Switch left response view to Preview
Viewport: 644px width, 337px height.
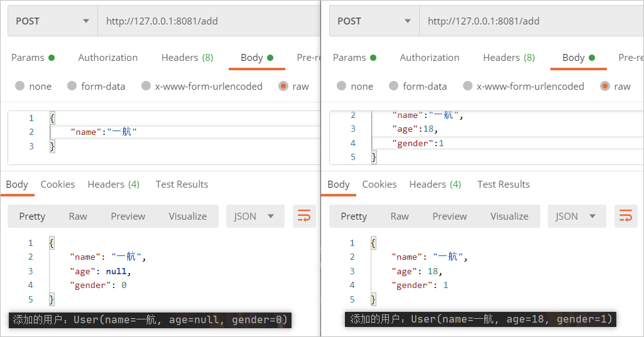128,217
